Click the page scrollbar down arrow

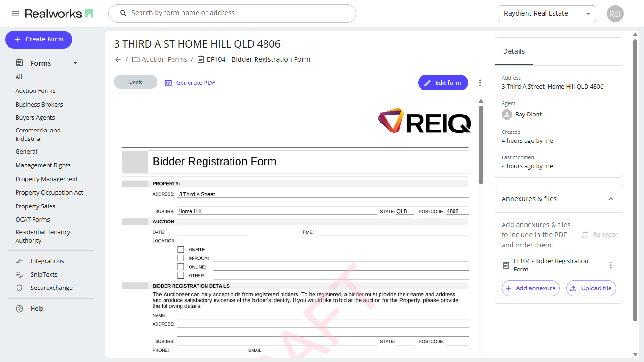click(636, 354)
